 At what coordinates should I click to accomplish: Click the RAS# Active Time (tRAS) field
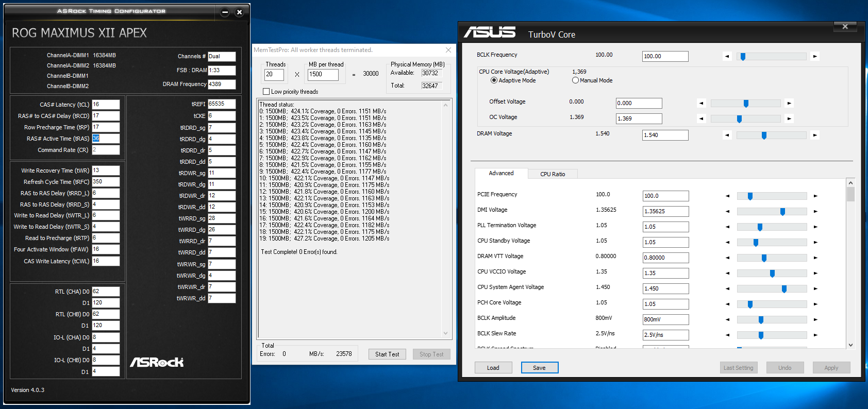click(106, 139)
